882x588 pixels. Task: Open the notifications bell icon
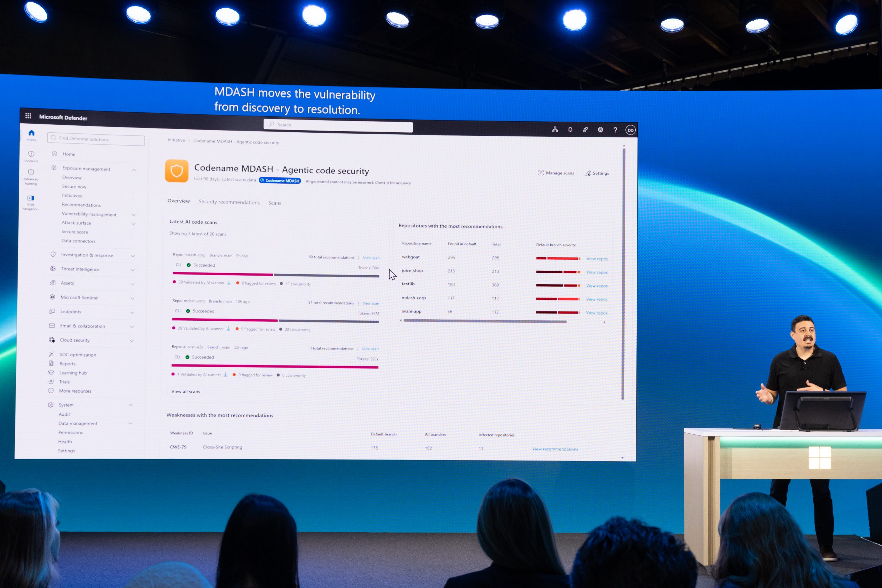pyautogui.click(x=571, y=130)
